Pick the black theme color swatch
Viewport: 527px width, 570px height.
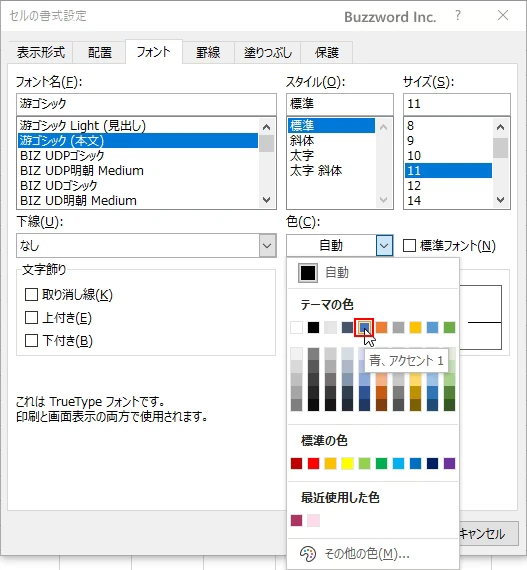coord(313,328)
